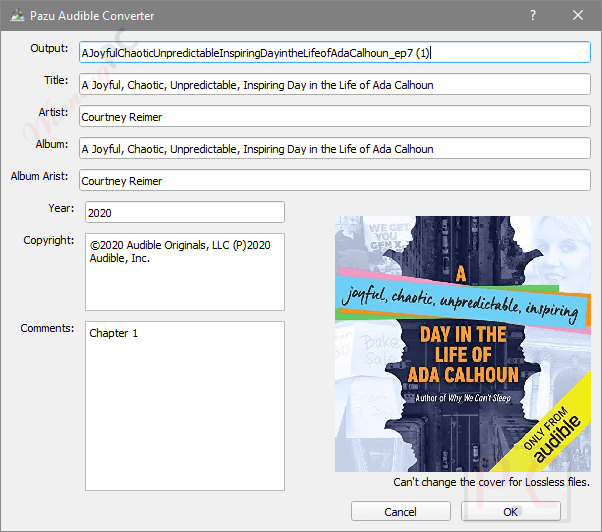Click the Output label
Screen dimensions: 602x532
click(49, 48)
